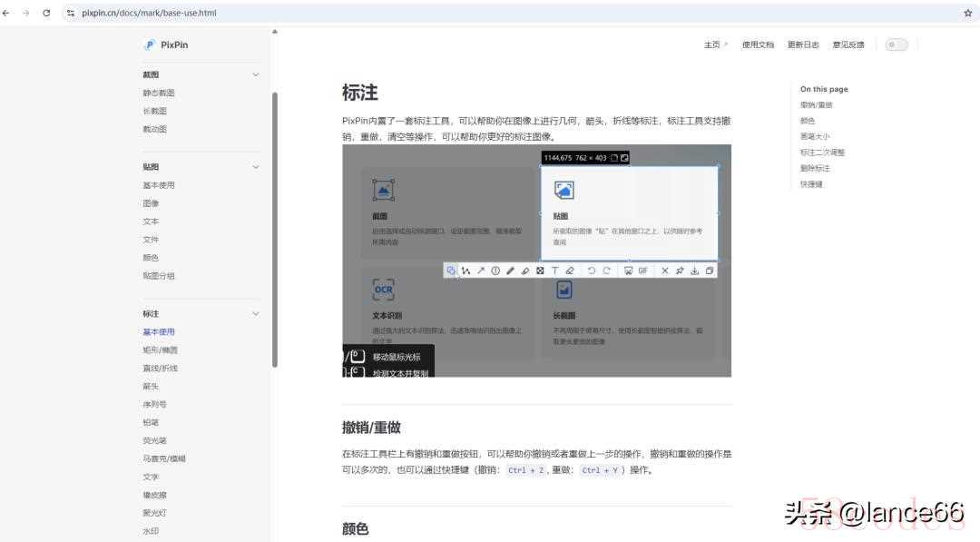Bookmark this page with the star icon

967,13
